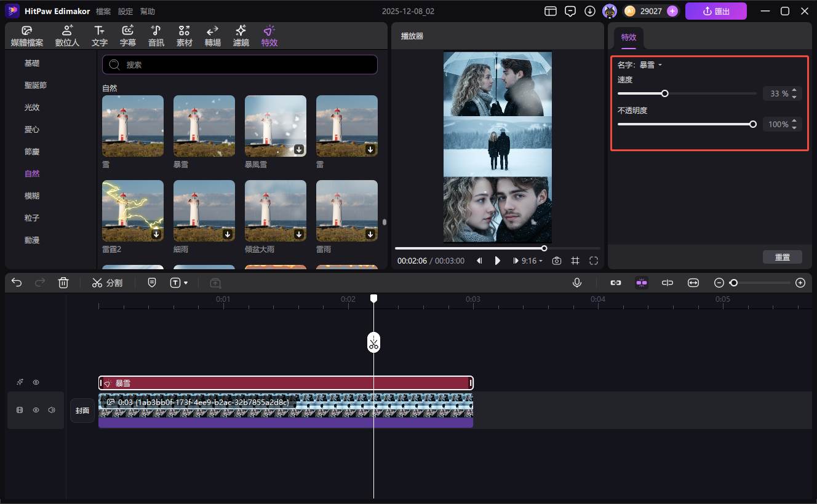The height and width of the screenshot is (504, 817).
Task: Switch to the 濾鏡 tab
Action: point(241,36)
